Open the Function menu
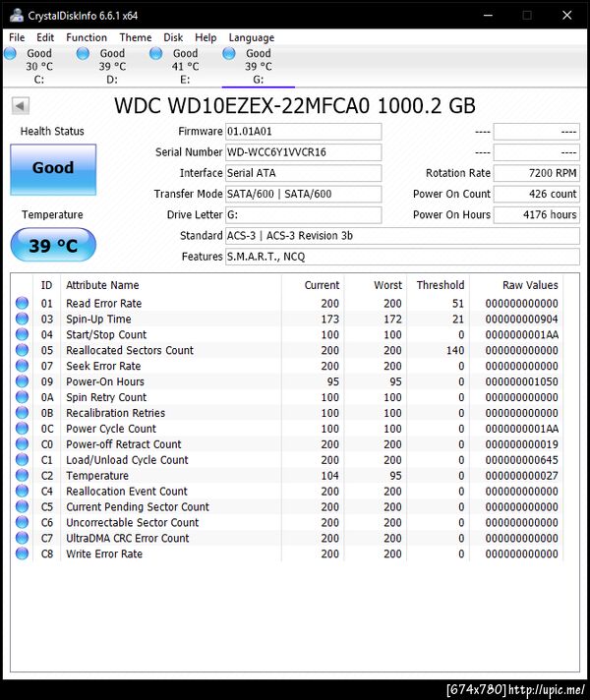 coord(87,37)
